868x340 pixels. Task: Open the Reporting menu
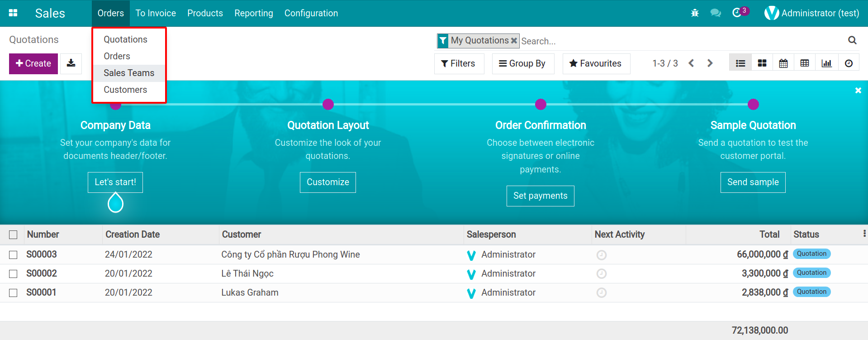[254, 13]
